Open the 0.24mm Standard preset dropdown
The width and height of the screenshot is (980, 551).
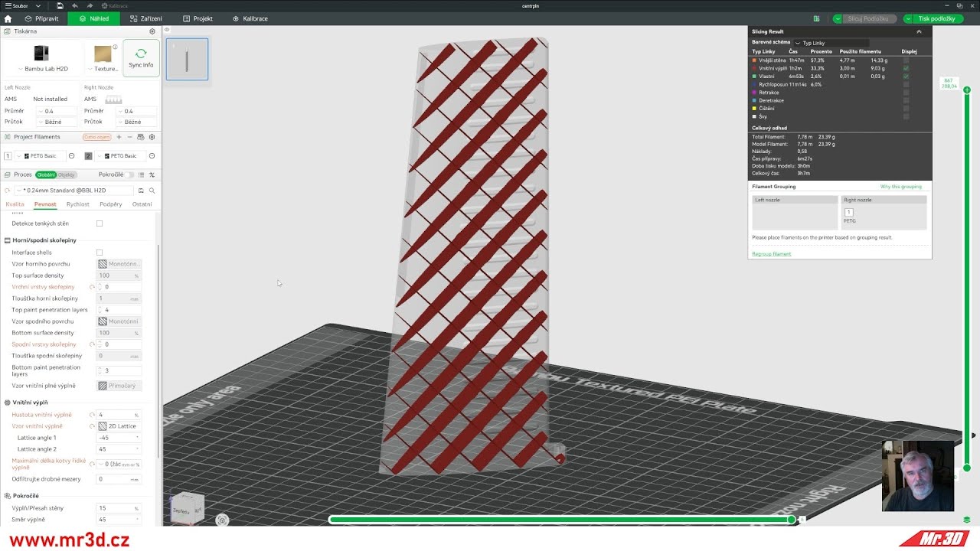click(x=74, y=191)
